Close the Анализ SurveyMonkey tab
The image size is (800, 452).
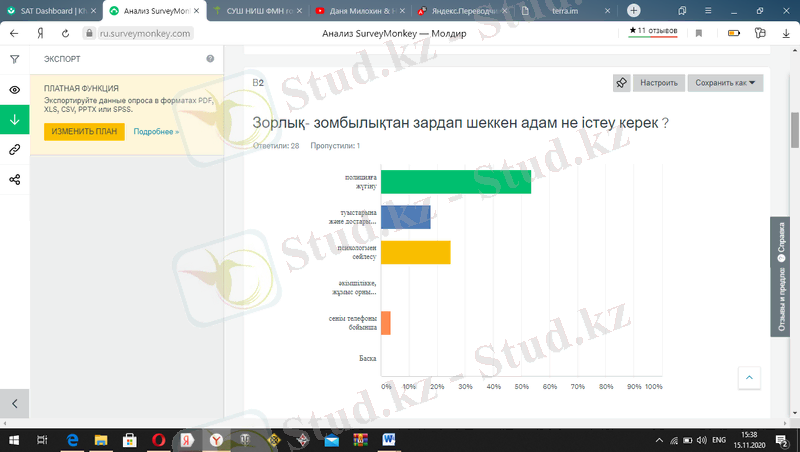coord(196,11)
